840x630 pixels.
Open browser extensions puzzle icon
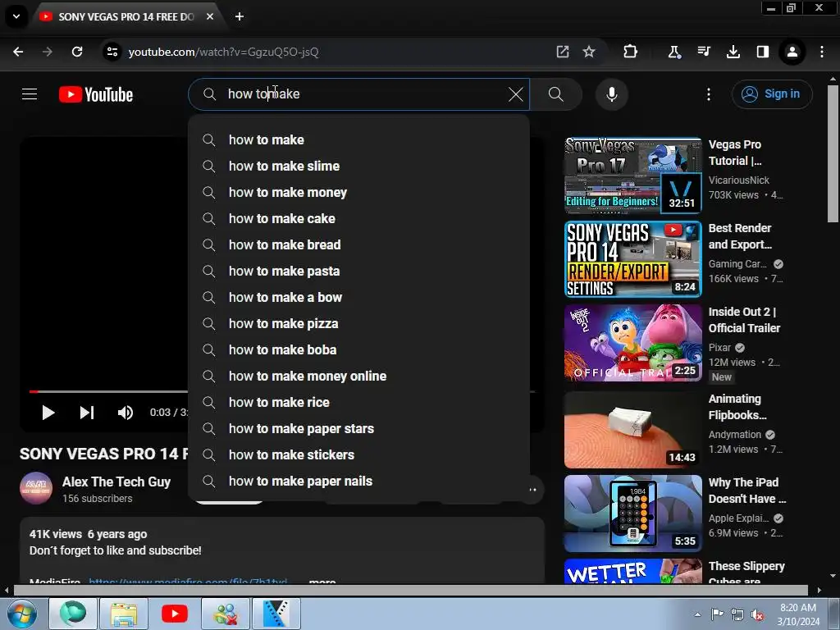coord(631,52)
